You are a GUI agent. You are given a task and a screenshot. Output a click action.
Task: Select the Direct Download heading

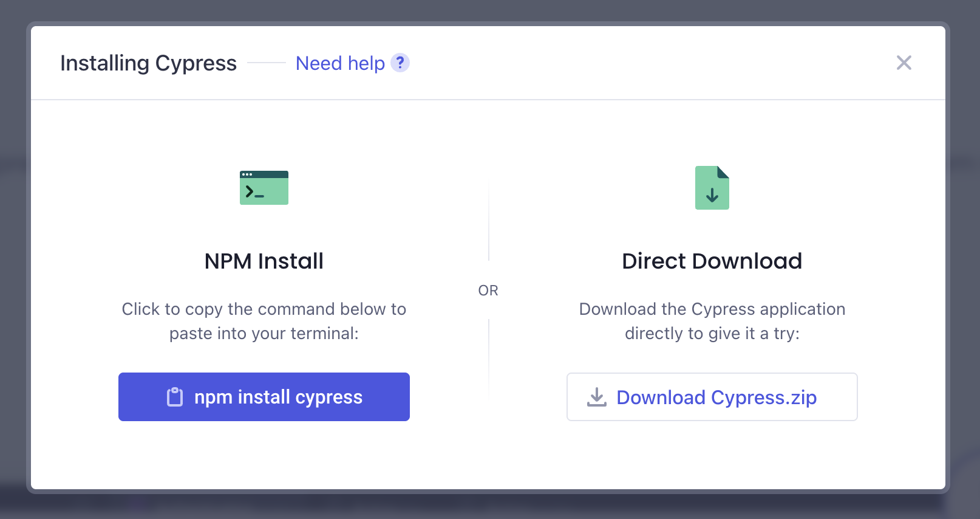click(x=712, y=261)
